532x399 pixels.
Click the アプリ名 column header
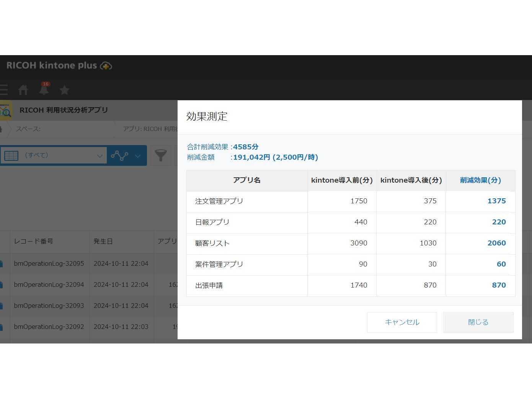point(247,180)
